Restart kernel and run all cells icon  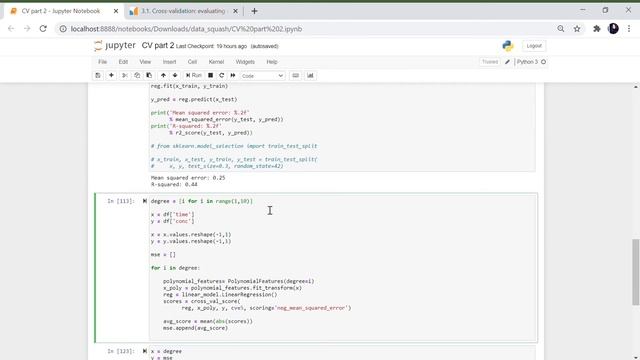233,76
